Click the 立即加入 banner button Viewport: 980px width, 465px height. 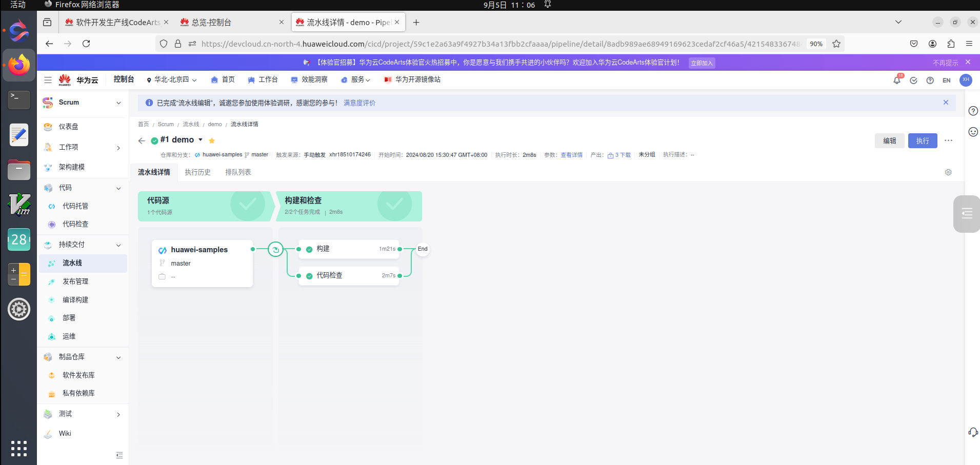click(702, 63)
